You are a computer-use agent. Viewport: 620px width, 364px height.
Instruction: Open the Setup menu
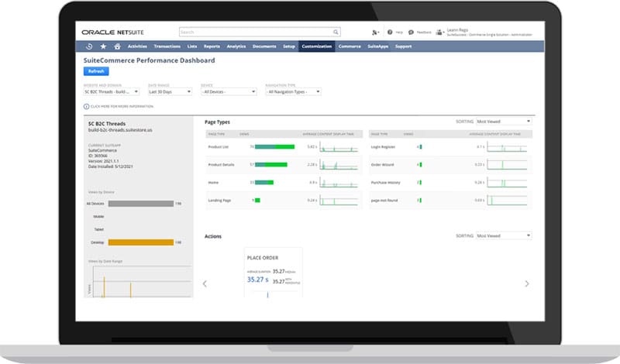(x=289, y=46)
